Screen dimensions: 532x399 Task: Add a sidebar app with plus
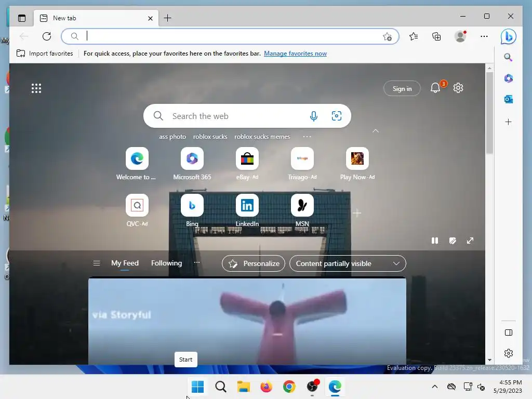point(508,122)
